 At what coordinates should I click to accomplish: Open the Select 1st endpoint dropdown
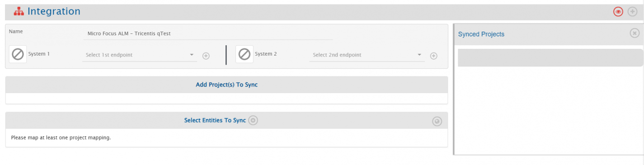pyautogui.click(x=140, y=55)
